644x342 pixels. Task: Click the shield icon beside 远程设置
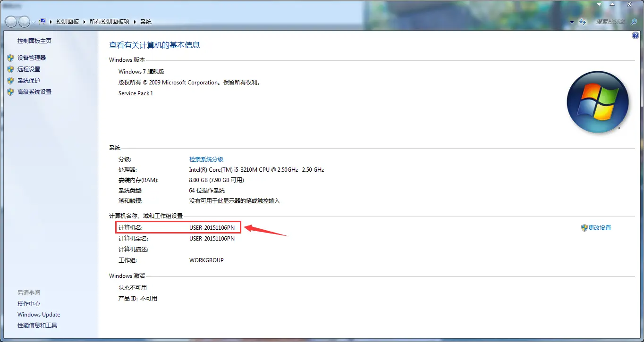[x=10, y=69]
